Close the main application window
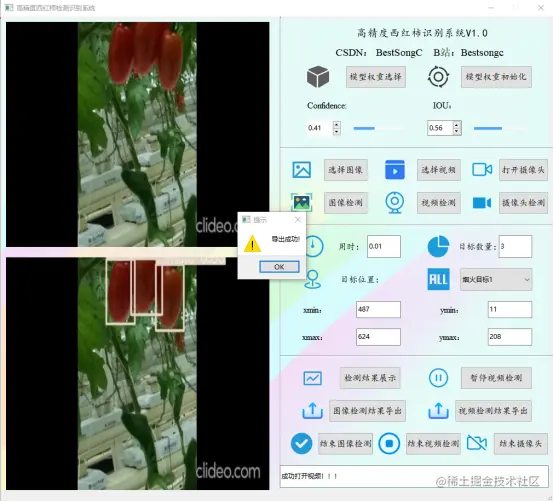This screenshot has width=554, height=502. (x=541, y=7)
